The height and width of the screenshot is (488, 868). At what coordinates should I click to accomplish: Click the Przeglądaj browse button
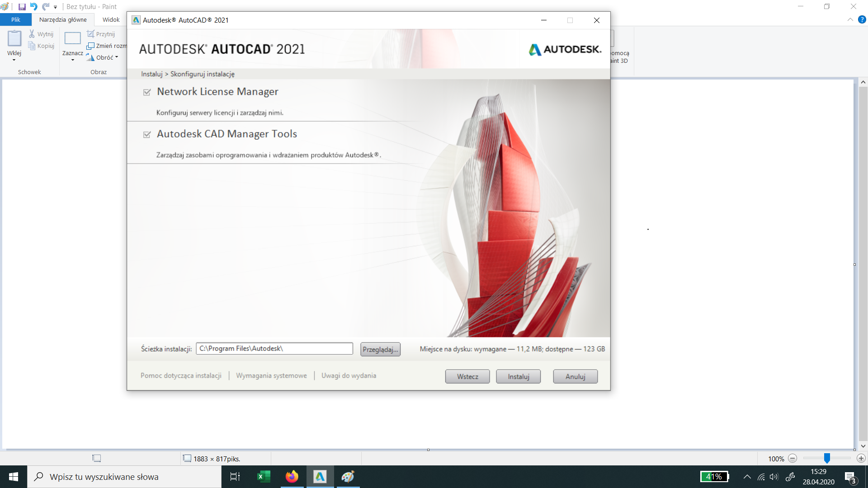(380, 349)
